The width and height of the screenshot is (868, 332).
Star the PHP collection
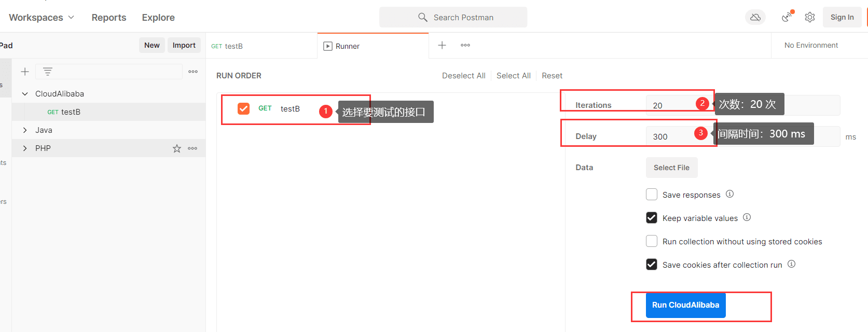pos(177,148)
